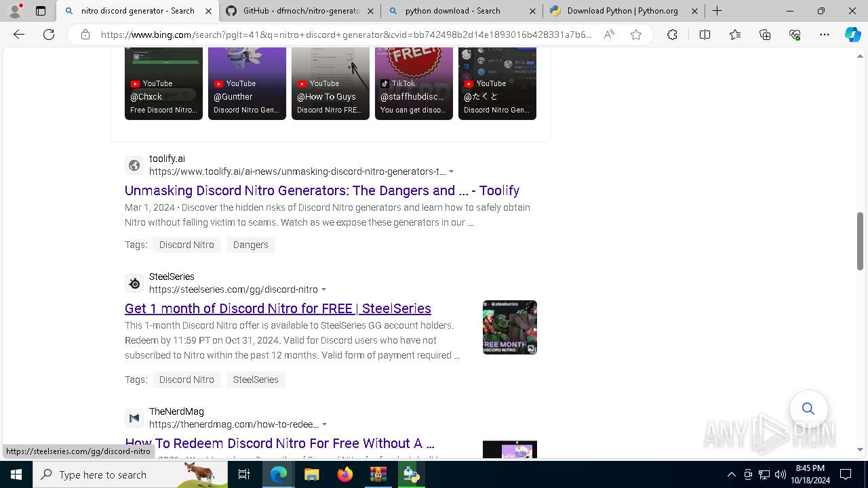Expand toolify.ai URL dropdown arrow

click(451, 171)
